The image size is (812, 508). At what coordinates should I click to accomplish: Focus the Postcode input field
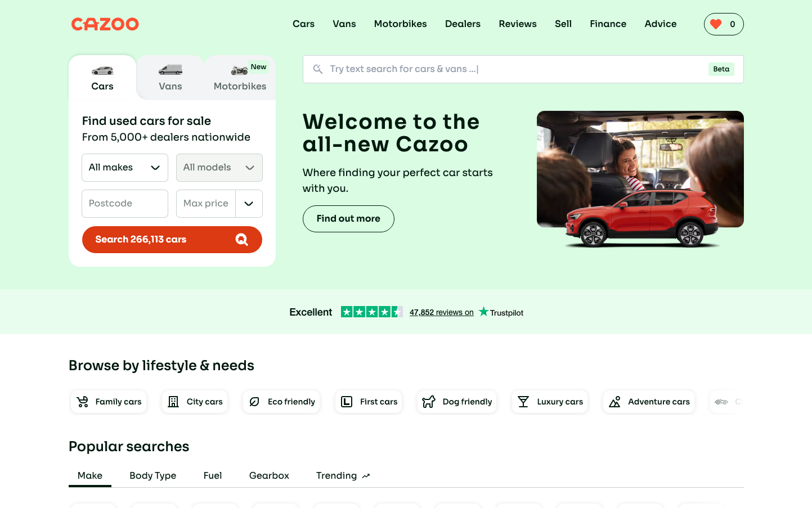pos(124,204)
